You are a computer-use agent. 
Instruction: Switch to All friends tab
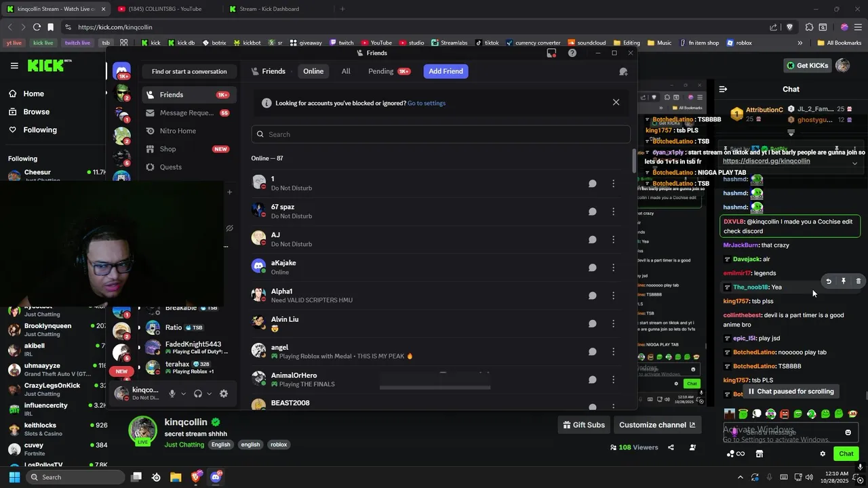[x=346, y=71]
